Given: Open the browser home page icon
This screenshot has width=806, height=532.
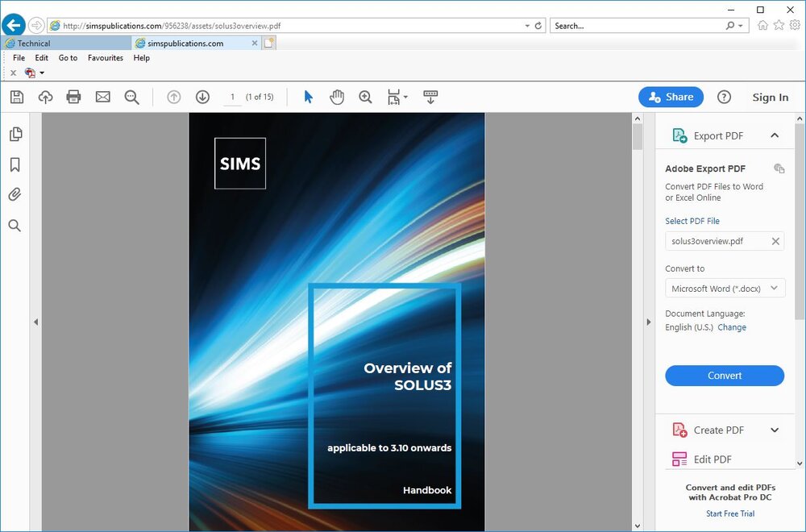Looking at the screenshot, I should (x=762, y=25).
